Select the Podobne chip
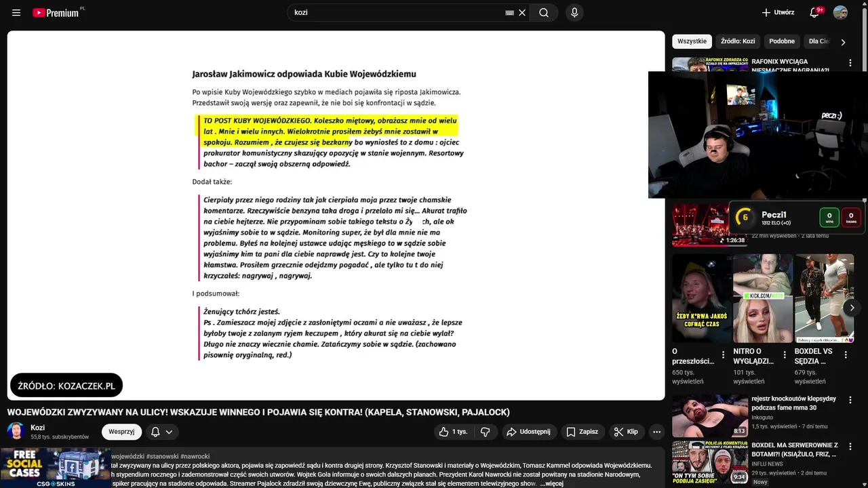 coord(782,41)
